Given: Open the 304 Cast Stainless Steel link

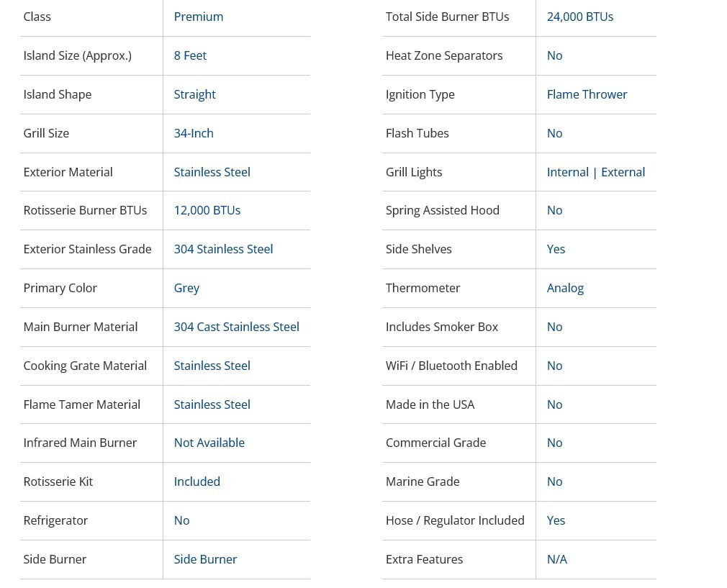Looking at the screenshot, I should point(236,327).
